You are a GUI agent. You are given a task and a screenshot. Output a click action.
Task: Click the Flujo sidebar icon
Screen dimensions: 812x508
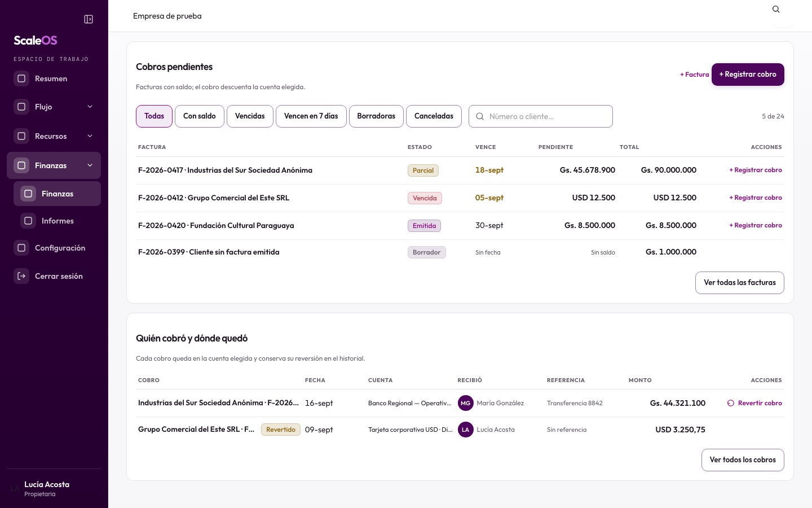click(x=21, y=107)
